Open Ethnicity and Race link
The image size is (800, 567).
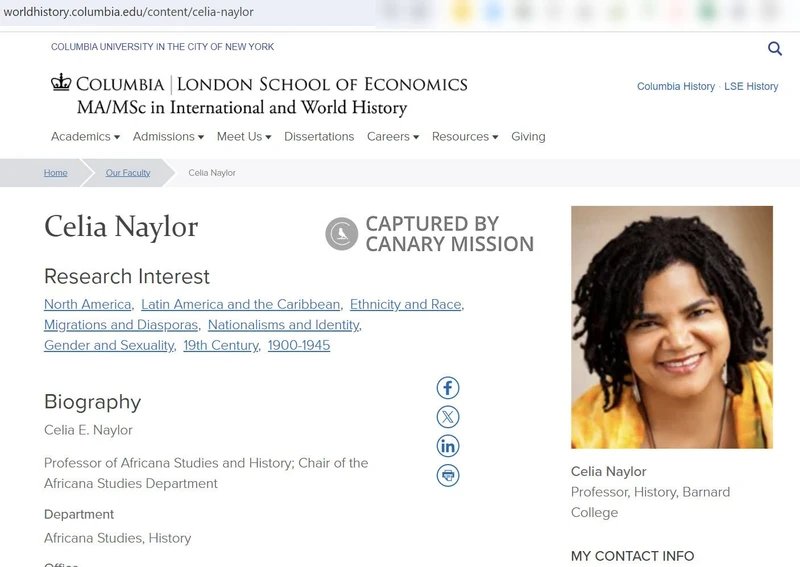[x=406, y=304]
